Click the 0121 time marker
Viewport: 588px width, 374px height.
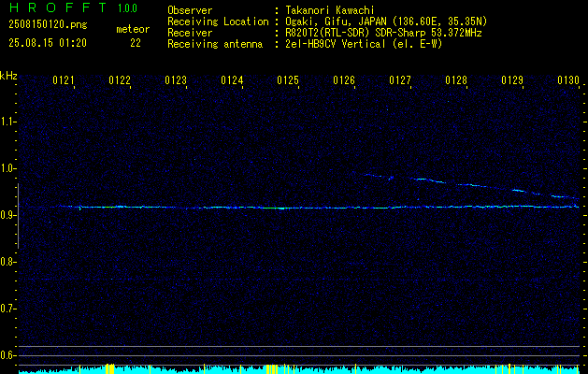point(64,80)
